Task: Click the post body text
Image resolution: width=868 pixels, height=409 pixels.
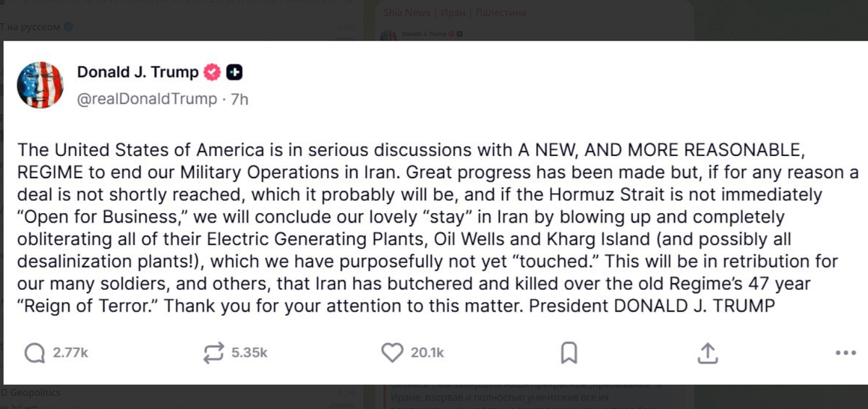Action: 434,228
